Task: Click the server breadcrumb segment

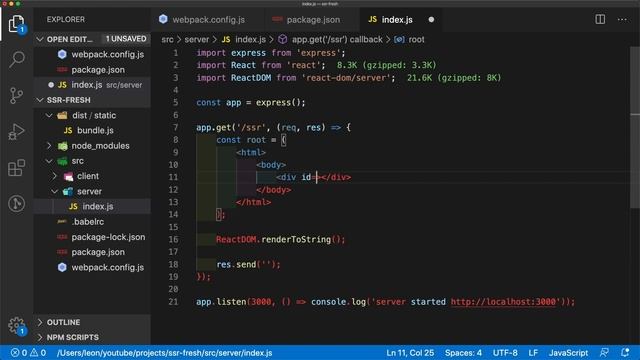Action: click(197, 40)
